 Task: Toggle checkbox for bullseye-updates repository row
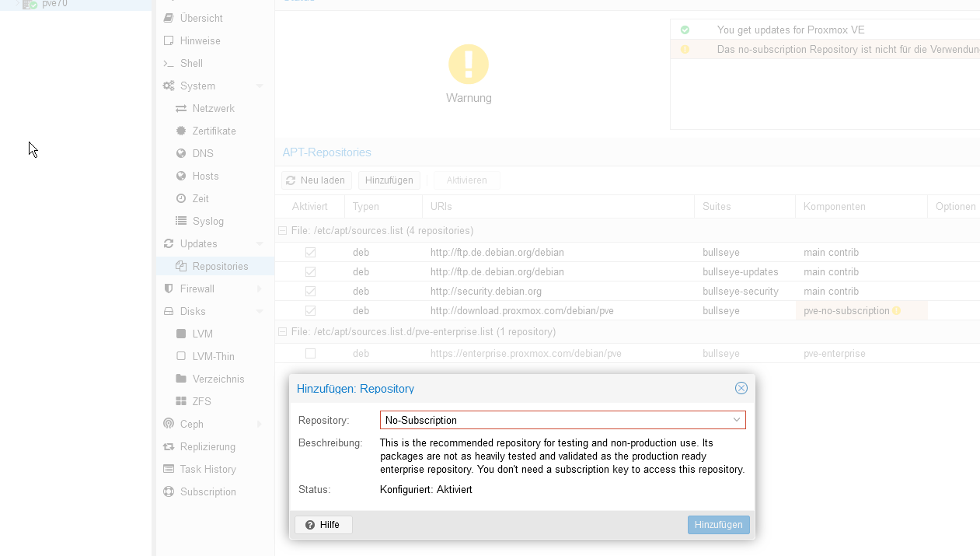click(x=310, y=271)
